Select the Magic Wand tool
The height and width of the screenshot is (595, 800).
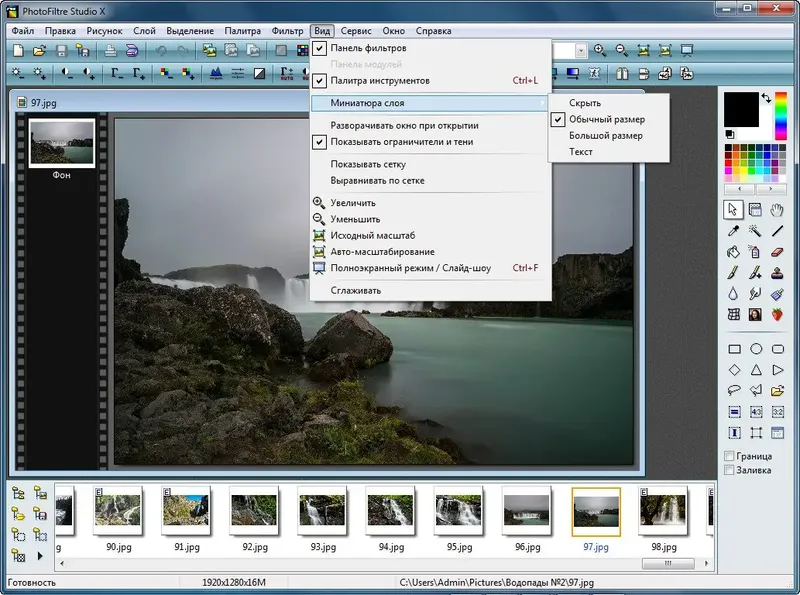pyautogui.click(x=756, y=231)
